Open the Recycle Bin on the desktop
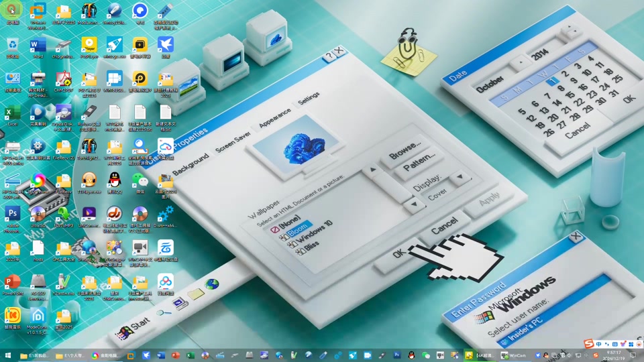The image size is (644, 362). pyautogui.click(x=12, y=48)
